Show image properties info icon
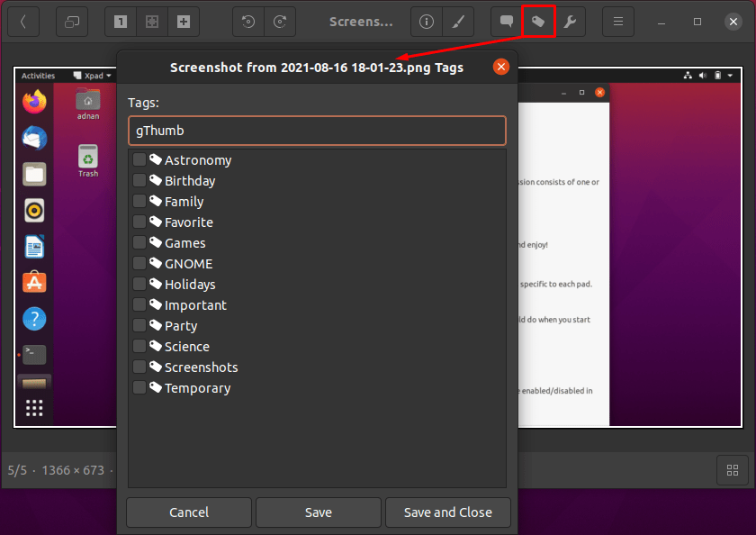Image resolution: width=756 pixels, height=535 pixels. pyautogui.click(x=427, y=22)
